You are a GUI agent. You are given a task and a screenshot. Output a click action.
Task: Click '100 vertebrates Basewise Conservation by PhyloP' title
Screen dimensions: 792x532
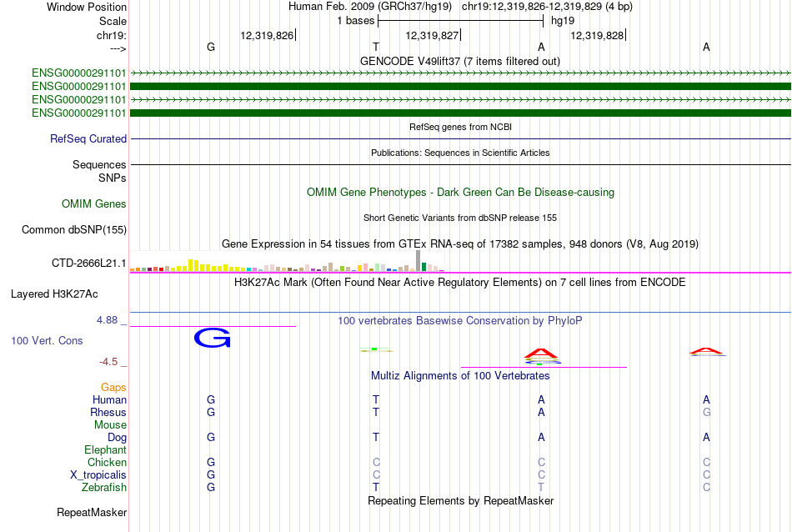point(460,321)
